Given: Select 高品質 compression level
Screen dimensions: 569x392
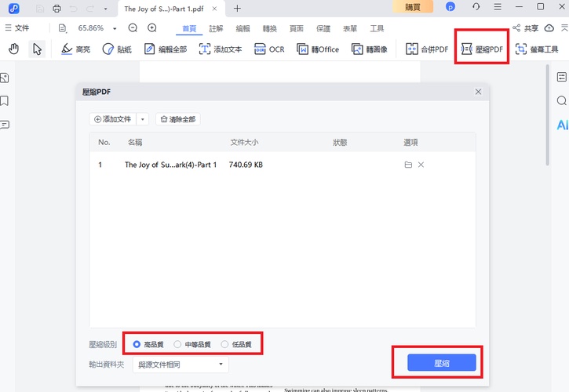Looking at the screenshot, I should click(148, 344).
